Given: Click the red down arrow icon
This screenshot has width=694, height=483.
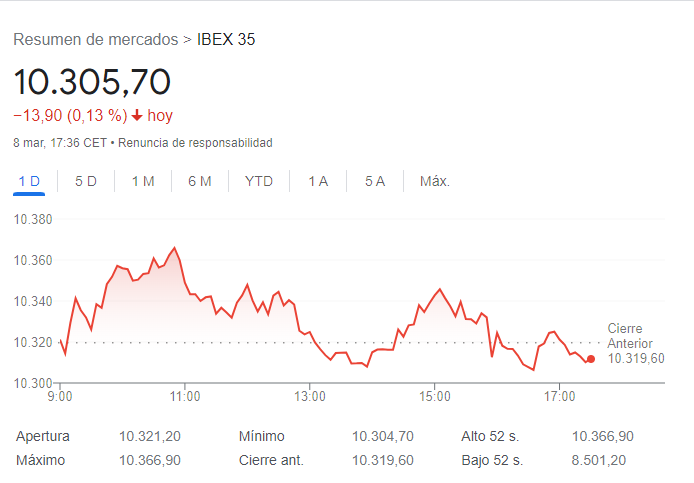Looking at the screenshot, I should (x=137, y=116).
